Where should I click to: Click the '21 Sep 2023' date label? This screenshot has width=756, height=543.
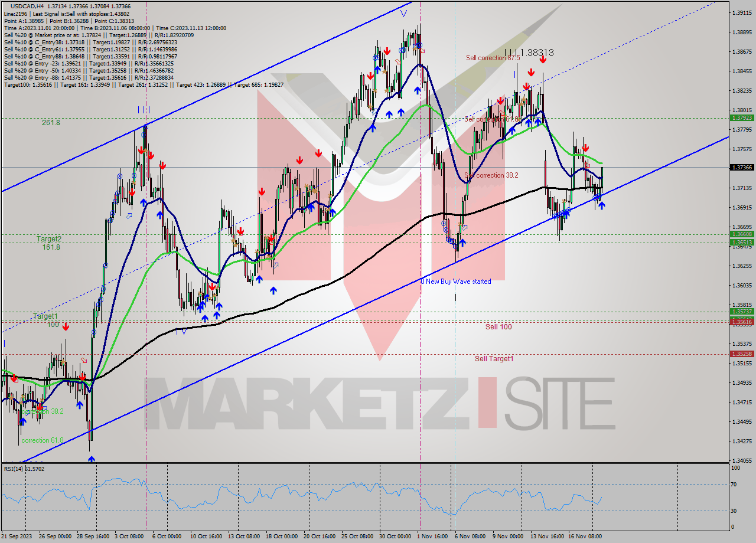18,536
